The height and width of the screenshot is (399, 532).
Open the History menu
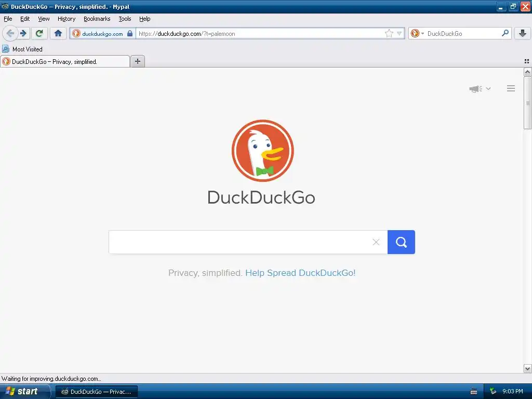pos(66,19)
